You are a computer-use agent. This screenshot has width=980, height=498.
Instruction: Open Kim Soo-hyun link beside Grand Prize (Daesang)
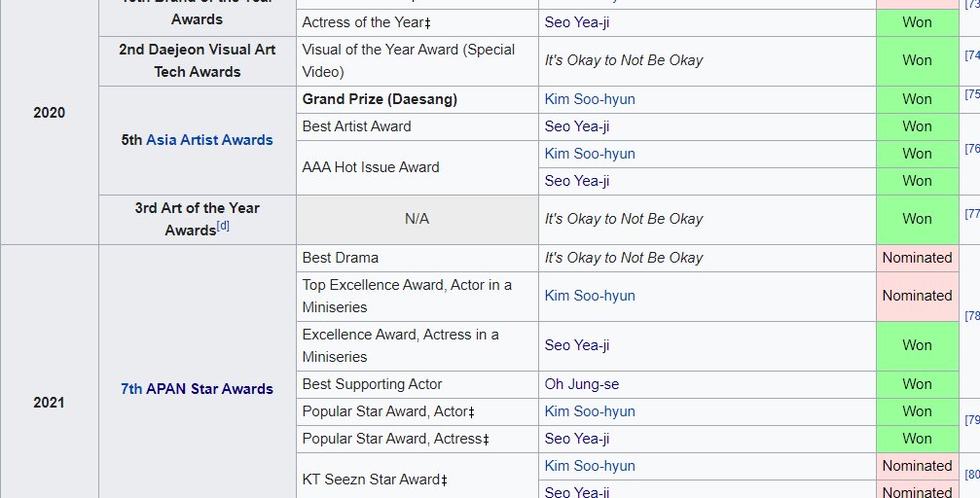(590, 99)
